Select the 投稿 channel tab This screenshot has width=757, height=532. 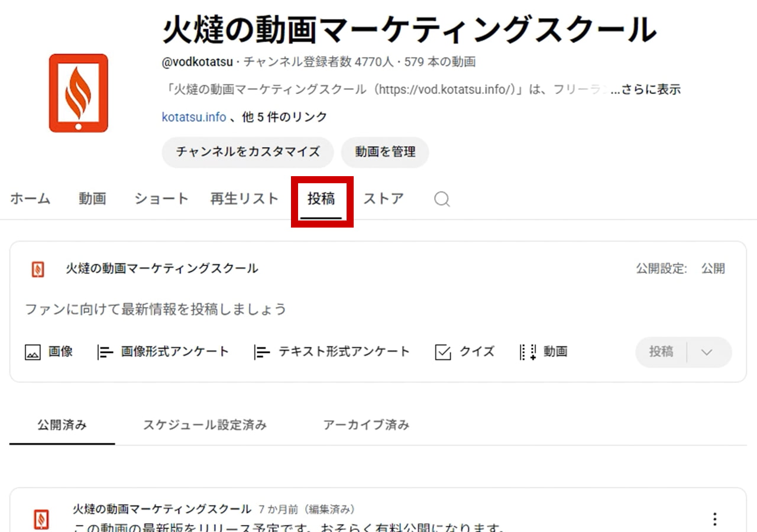321,199
